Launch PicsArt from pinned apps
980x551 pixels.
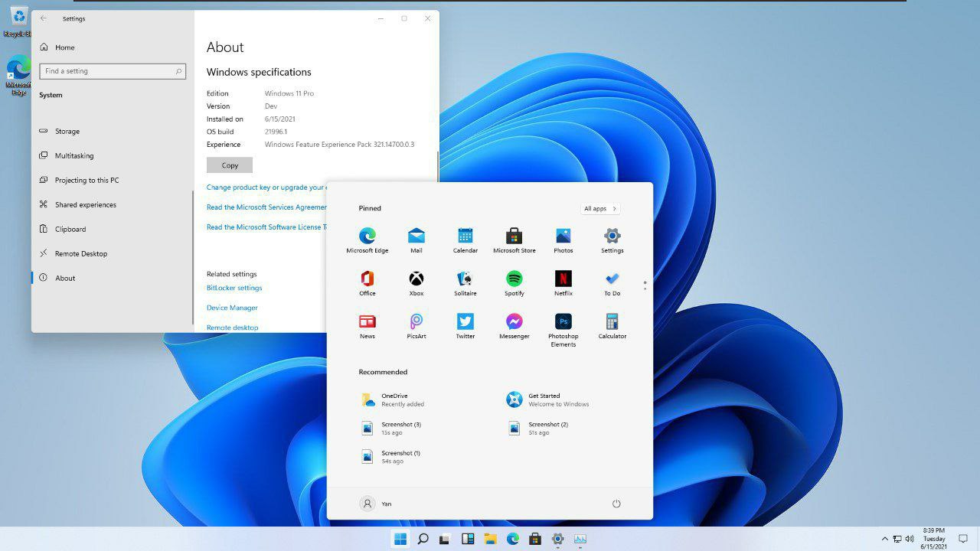416,326
